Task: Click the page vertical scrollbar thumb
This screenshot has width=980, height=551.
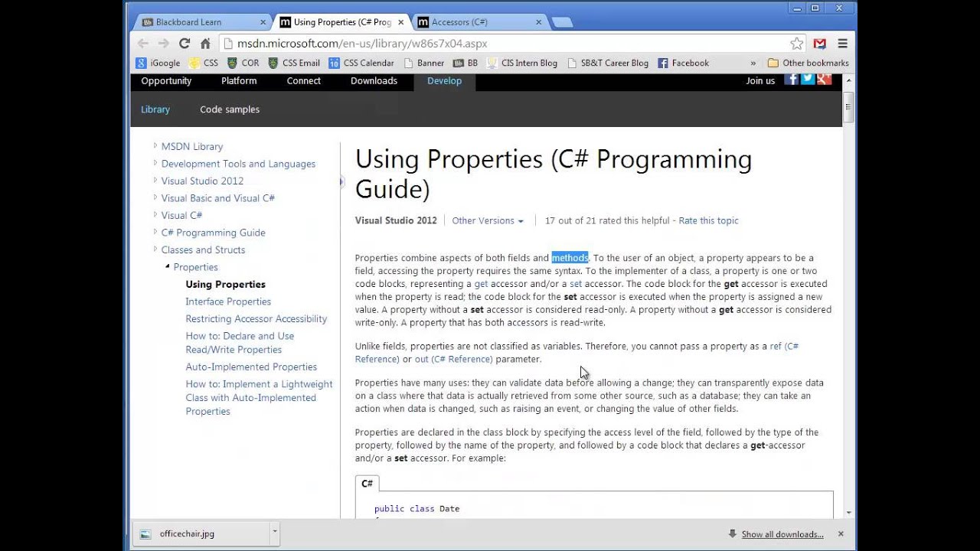Action: coord(848,107)
